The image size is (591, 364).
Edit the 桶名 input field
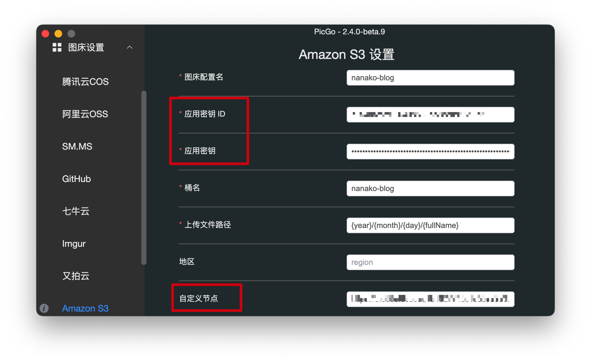pos(430,188)
